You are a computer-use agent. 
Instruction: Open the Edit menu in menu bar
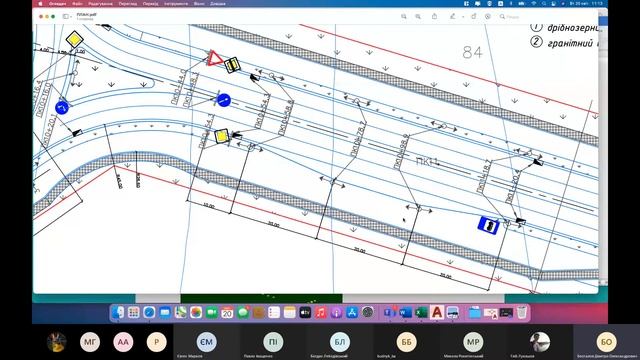[x=100, y=4]
